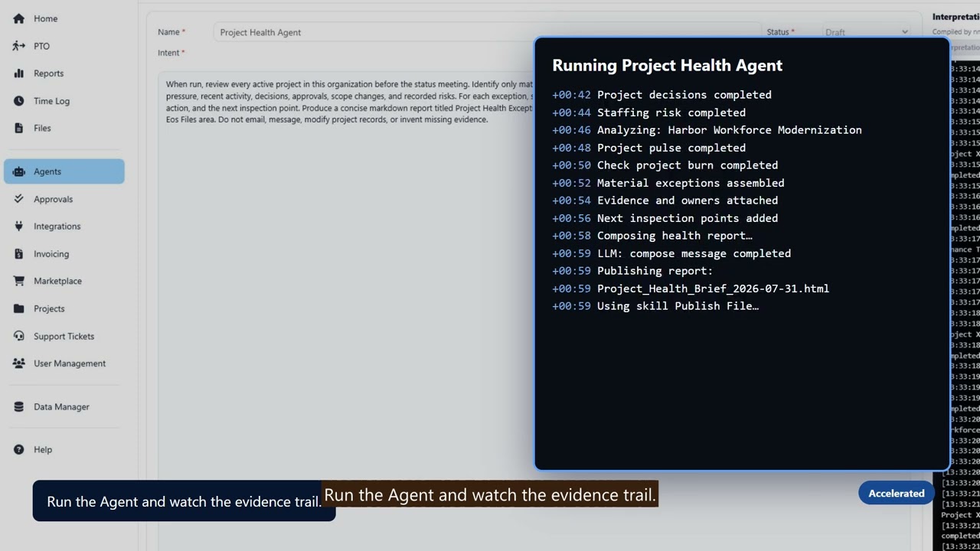Click the Home house icon in sidebar
Viewport: 980px width, 551px height.
click(x=18, y=18)
